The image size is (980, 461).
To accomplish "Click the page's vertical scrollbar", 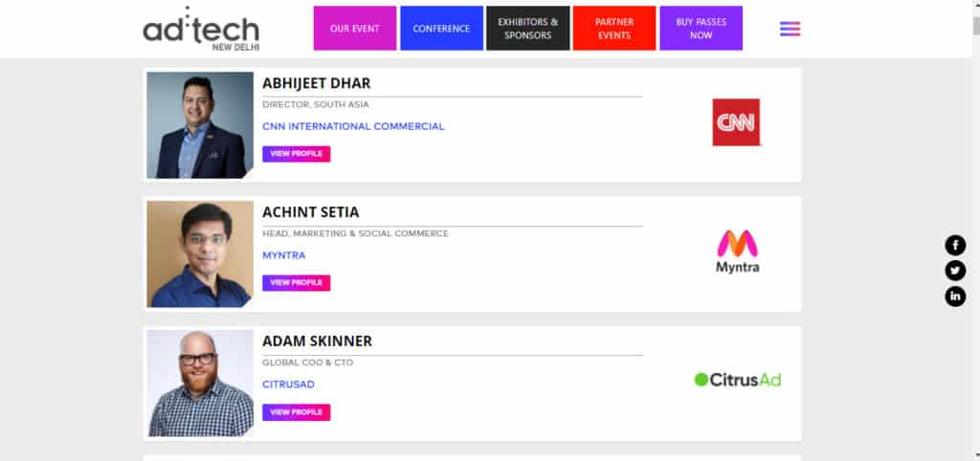I will (975, 230).
